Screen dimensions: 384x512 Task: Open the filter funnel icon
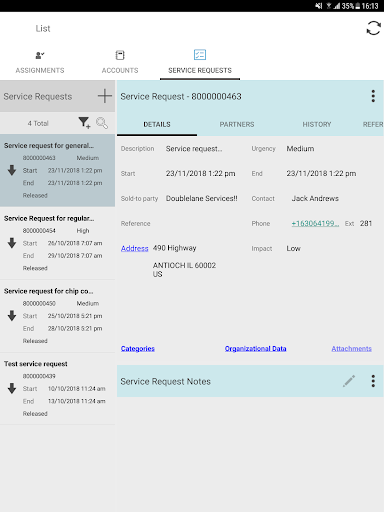(x=84, y=123)
